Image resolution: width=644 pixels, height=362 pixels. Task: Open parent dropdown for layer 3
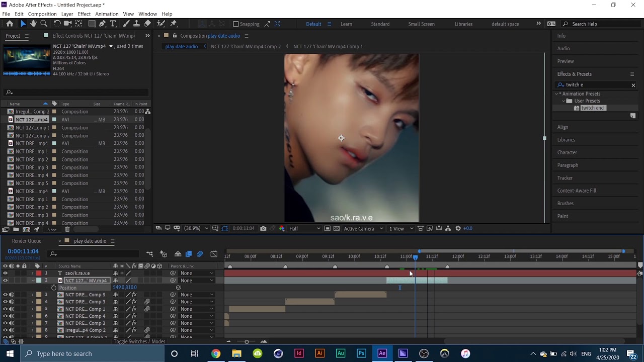pyautogui.click(x=197, y=295)
